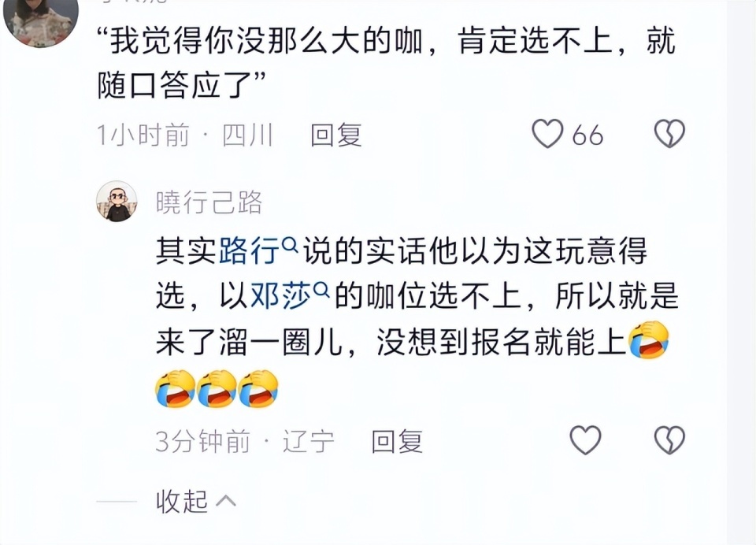
Task: Tap the 66 like count
Action: 587,135
